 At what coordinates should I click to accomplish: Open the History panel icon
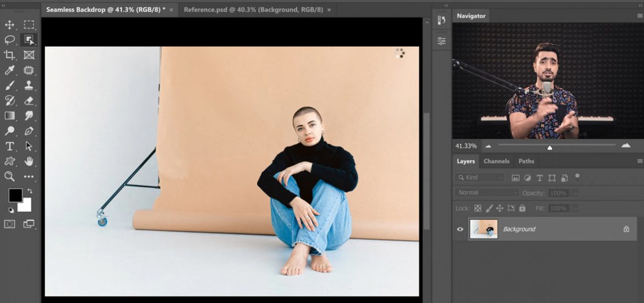(x=441, y=20)
